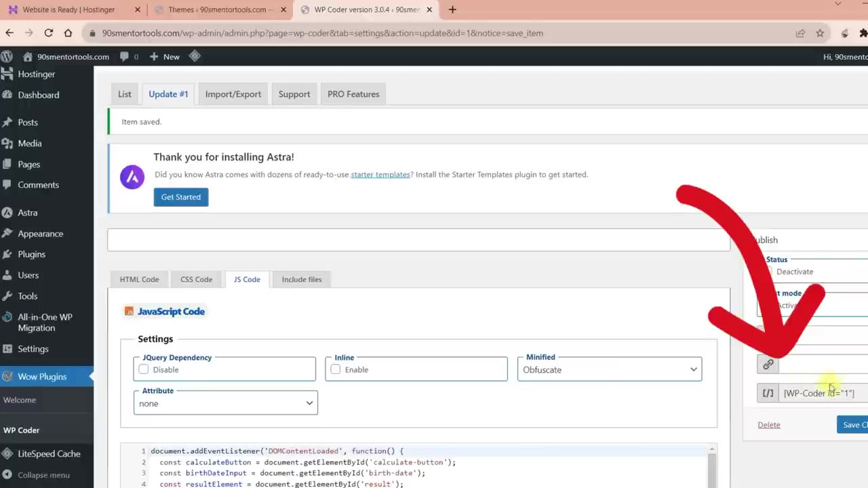This screenshot has height=488, width=868.
Task: Click the WordPress logo in admin bar
Action: click(x=7, y=56)
